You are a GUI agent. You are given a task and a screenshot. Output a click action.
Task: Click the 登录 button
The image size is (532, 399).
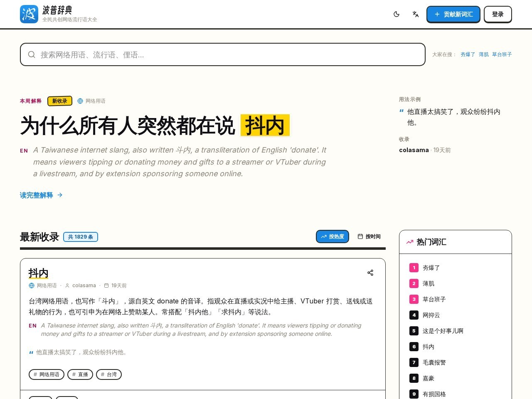498,14
